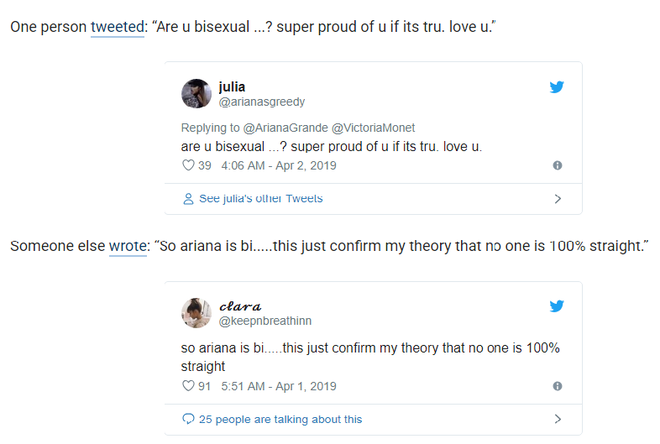Click the Twitter bird icon in clara's tweet
The width and height of the screenshot is (660, 444).
pyautogui.click(x=556, y=306)
